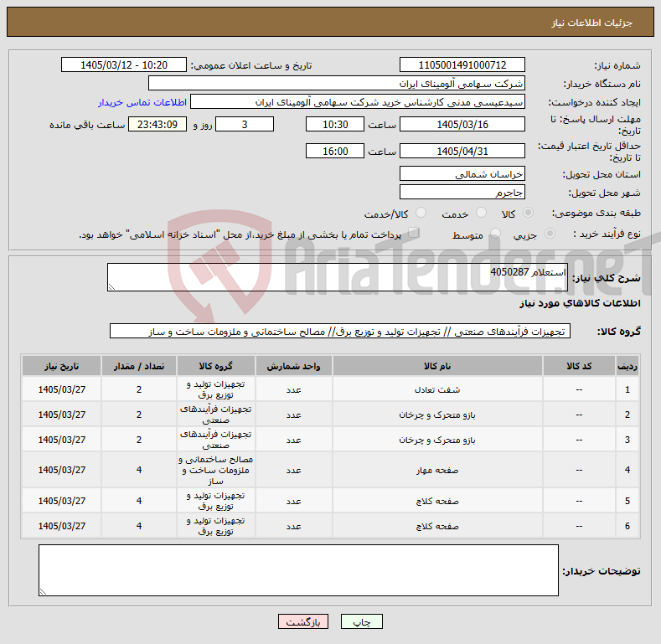
Task: Click the گروه کالا field
Action: (x=340, y=332)
